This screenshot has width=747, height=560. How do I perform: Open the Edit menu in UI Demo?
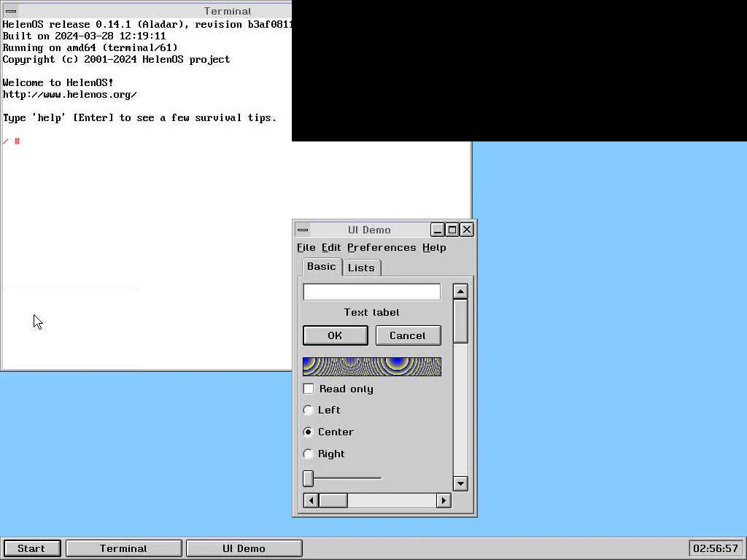pos(331,248)
